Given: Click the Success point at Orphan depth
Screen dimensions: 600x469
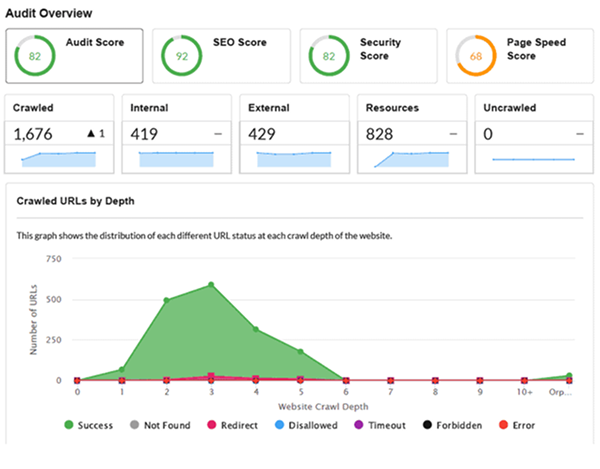Looking at the screenshot, I should point(569,376).
